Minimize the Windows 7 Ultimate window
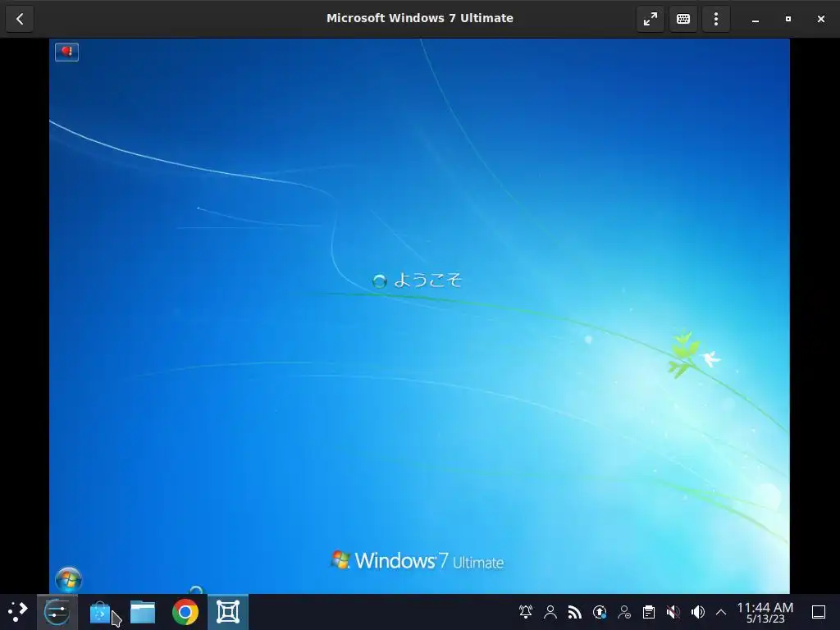Image resolution: width=840 pixels, height=630 pixels. pyautogui.click(x=756, y=19)
